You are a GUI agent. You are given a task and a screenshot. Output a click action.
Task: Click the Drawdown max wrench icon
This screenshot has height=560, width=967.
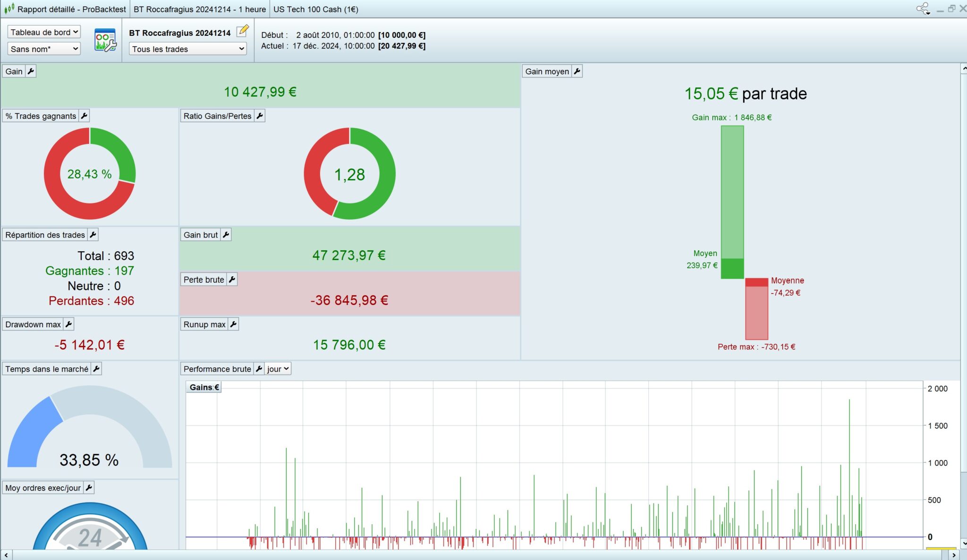[68, 324]
